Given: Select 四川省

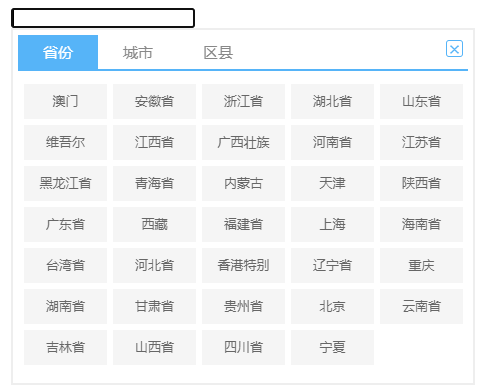Looking at the screenshot, I should point(243,347).
